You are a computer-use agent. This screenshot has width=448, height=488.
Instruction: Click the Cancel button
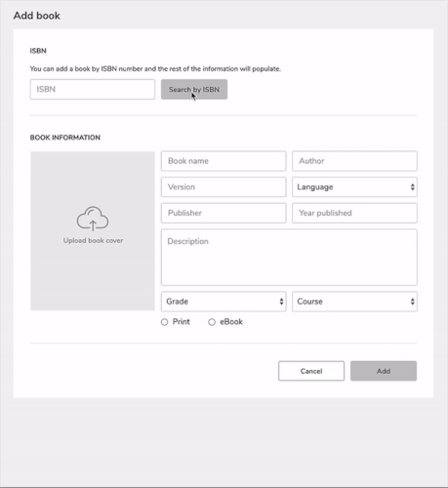(311, 371)
